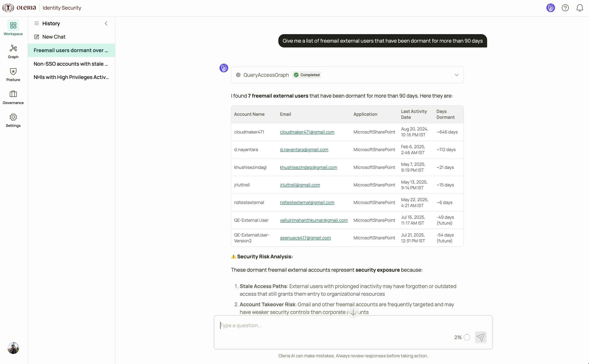Click the assistant avatar beside the response
The image size is (589, 364).
point(224,68)
